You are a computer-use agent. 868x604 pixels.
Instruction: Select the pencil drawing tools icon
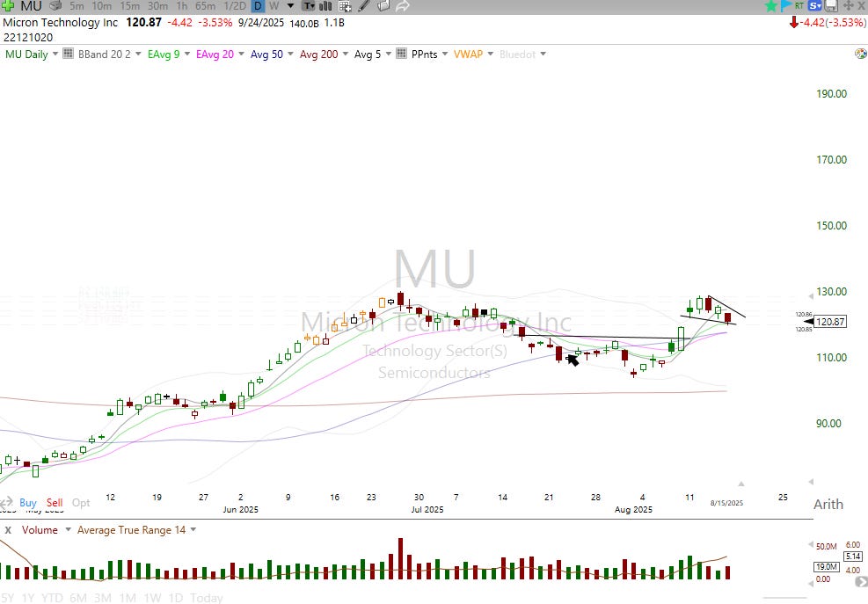pyautogui.click(x=364, y=6)
